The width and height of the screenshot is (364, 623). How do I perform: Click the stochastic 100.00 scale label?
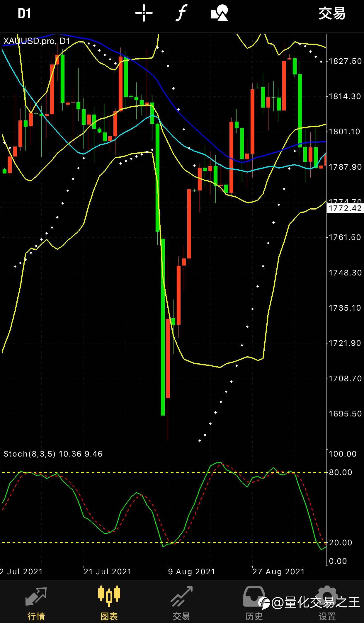click(343, 454)
